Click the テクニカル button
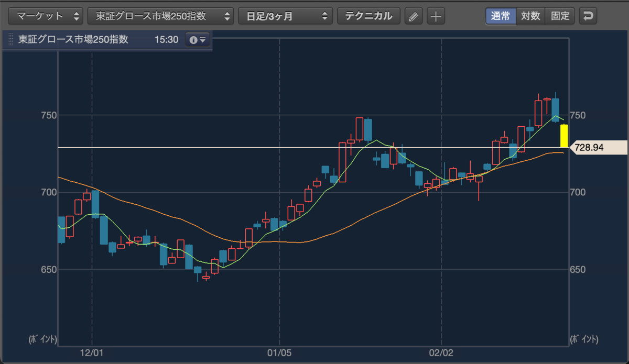 tap(368, 16)
